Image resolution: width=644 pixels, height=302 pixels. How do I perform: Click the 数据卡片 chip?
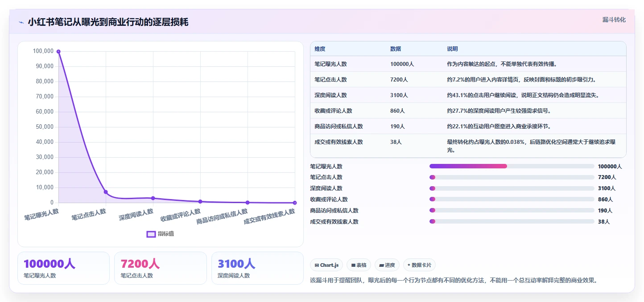[x=419, y=265]
